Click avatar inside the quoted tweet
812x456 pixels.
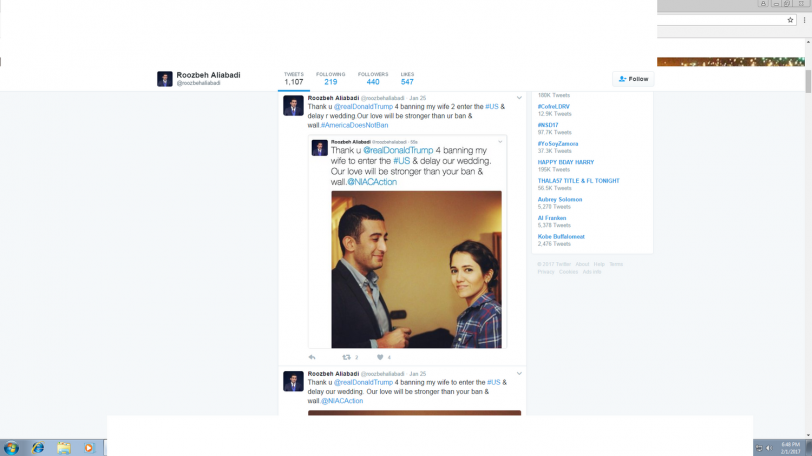coord(320,148)
